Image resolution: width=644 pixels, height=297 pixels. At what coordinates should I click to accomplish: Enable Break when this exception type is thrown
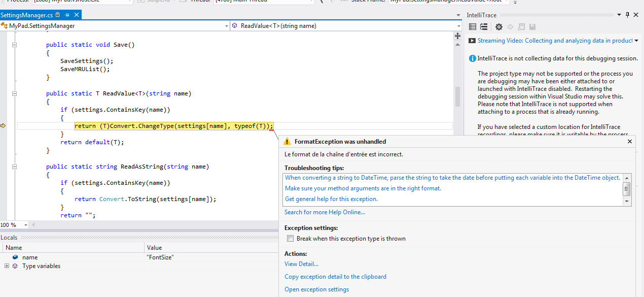[290, 239]
